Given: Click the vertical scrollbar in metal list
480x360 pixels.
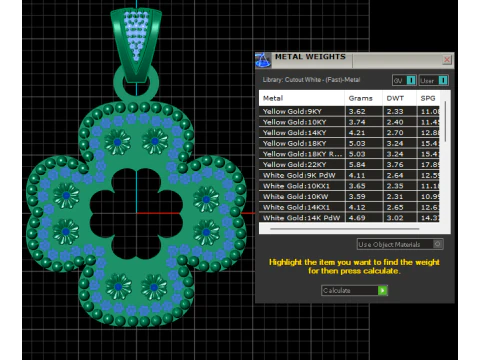Looking at the screenshot, I should tap(445, 122).
